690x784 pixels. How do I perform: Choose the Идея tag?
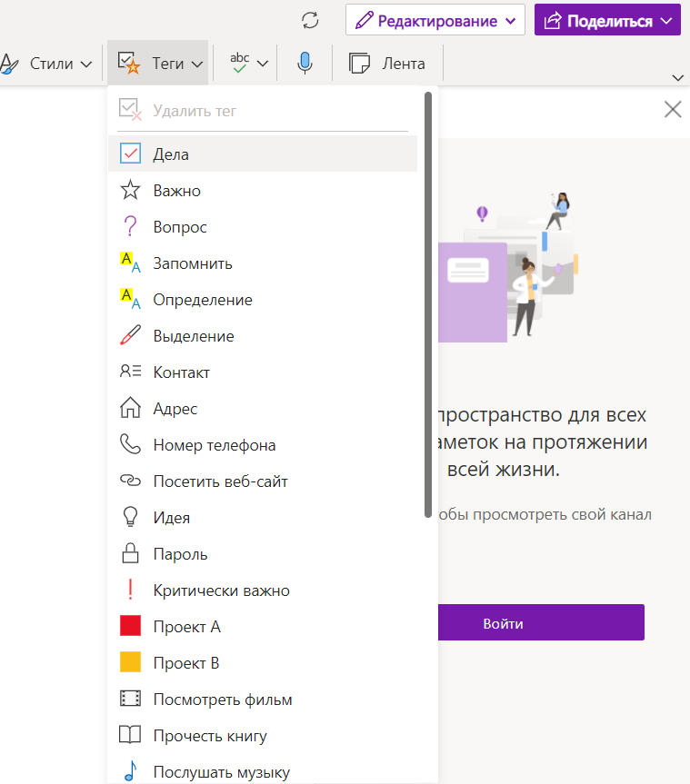coord(263,518)
